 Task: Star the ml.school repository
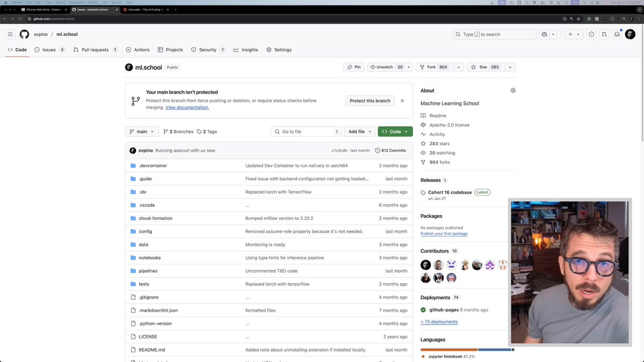pos(485,67)
